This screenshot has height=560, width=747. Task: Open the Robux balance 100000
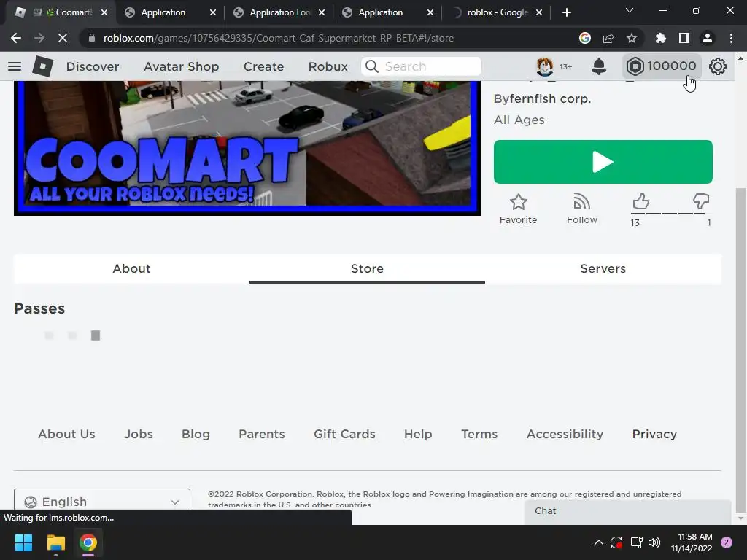coord(661,66)
